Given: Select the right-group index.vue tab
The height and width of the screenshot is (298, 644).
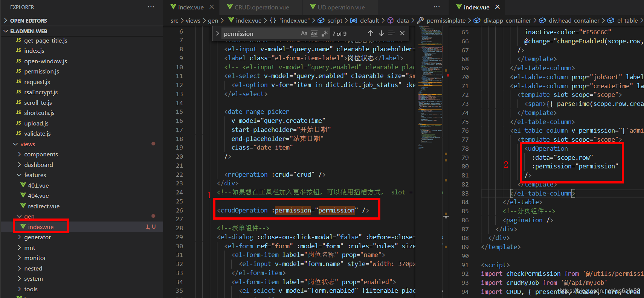Looking at the screenshot, I should (x=477, y=7).
